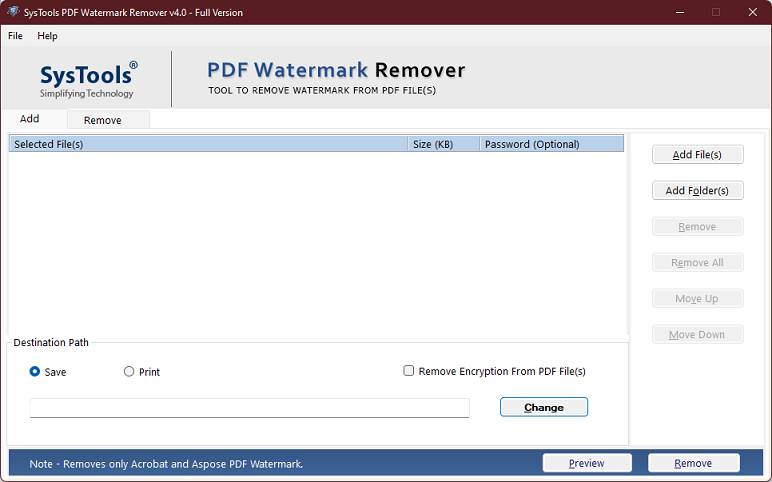Viewport: 772px width, 482px height.
Task: Click the Move Down button
Action: [697, 334]
